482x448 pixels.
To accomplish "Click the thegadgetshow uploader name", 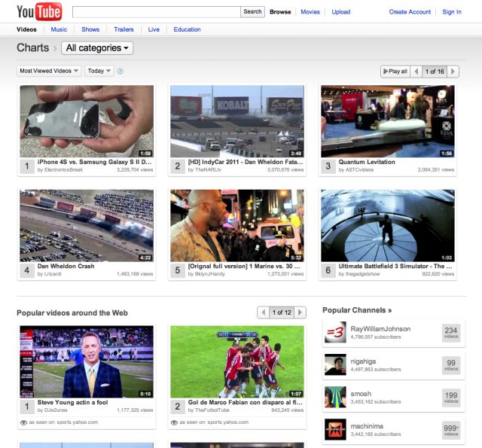I will pos(363,274).
